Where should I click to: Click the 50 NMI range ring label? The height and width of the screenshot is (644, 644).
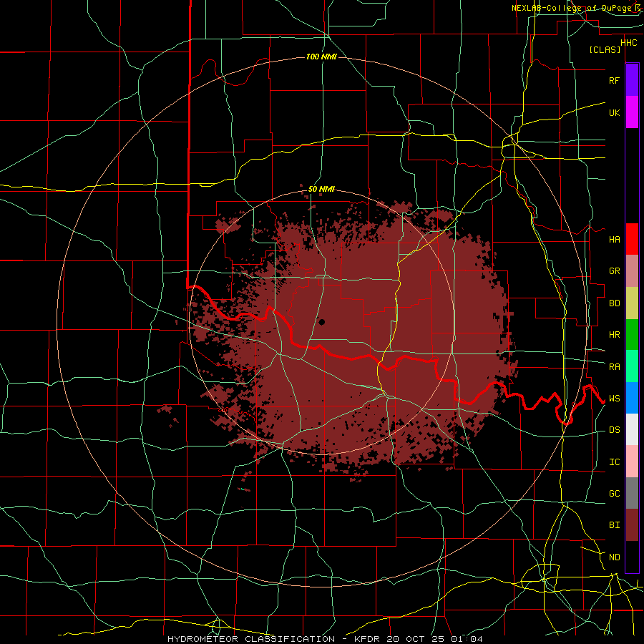[x=321, y=190]
